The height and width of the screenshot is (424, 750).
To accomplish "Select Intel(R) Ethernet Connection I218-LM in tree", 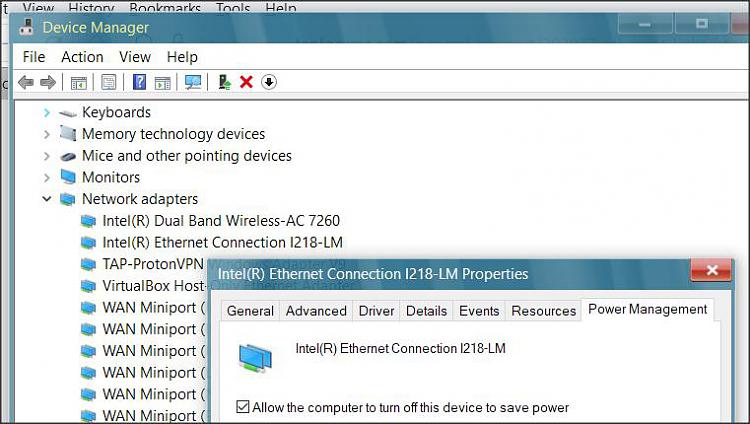I will click(x=222, y=242).
